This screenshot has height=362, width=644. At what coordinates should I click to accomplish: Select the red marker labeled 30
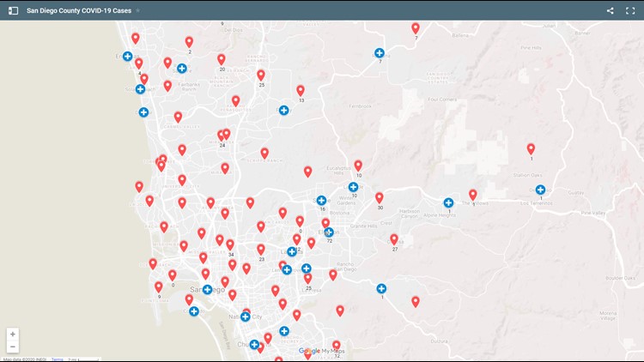coord(379,197)
